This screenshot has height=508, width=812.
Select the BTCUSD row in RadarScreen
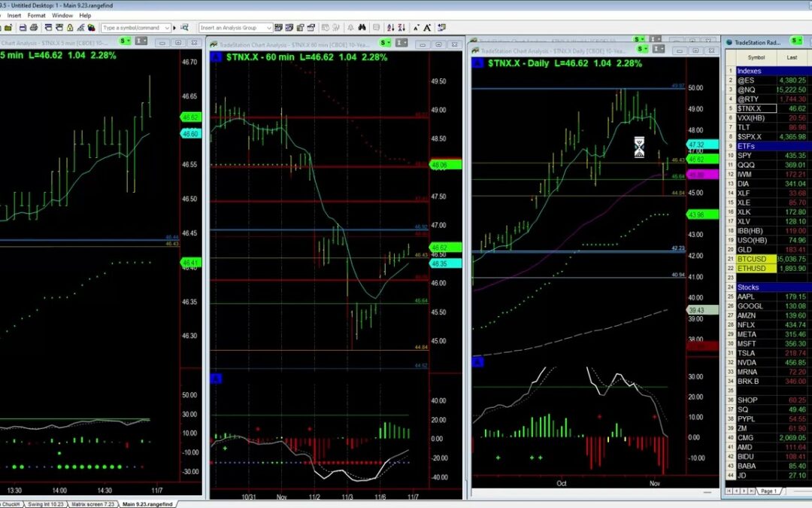coord(768,259)
